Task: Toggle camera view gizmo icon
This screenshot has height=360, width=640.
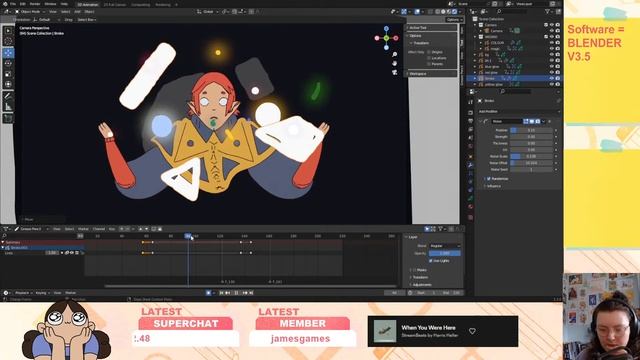Action: click(394, 72)
